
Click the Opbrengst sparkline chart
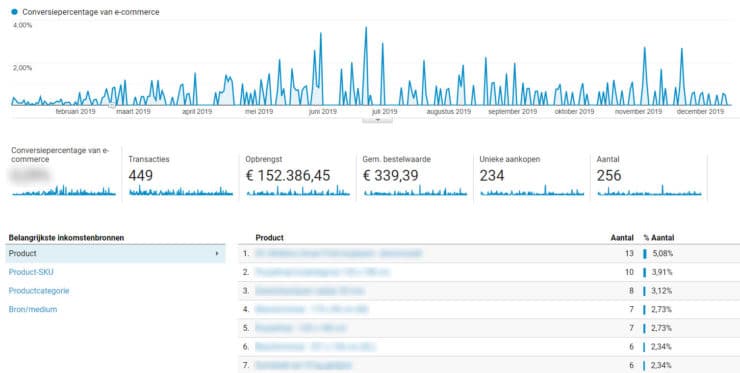(298, 190)
